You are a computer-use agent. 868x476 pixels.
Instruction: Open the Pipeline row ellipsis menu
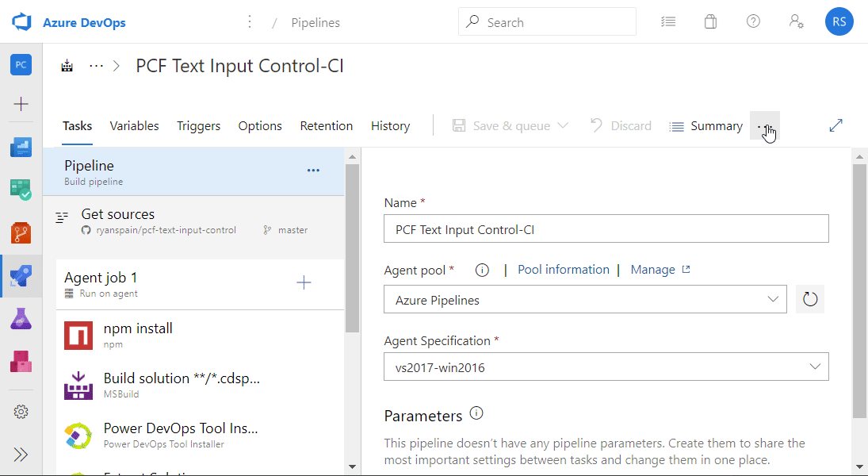coord(313,170)
